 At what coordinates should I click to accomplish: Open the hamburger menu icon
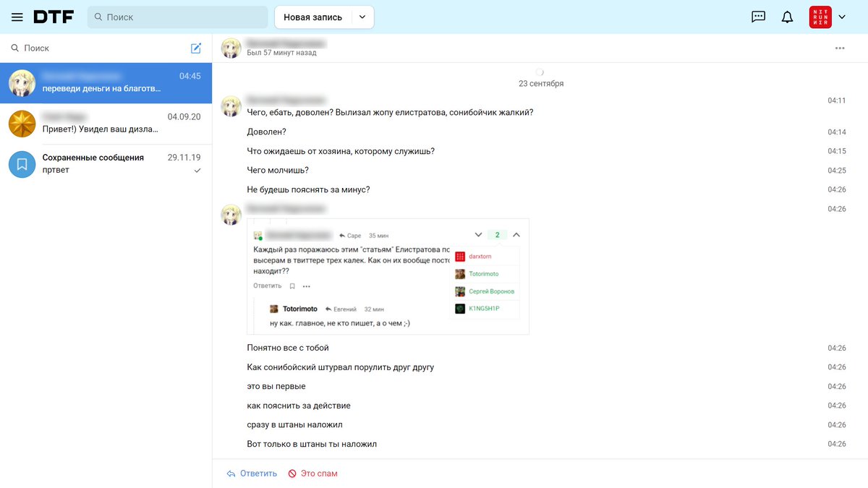(x=17, y=17)
